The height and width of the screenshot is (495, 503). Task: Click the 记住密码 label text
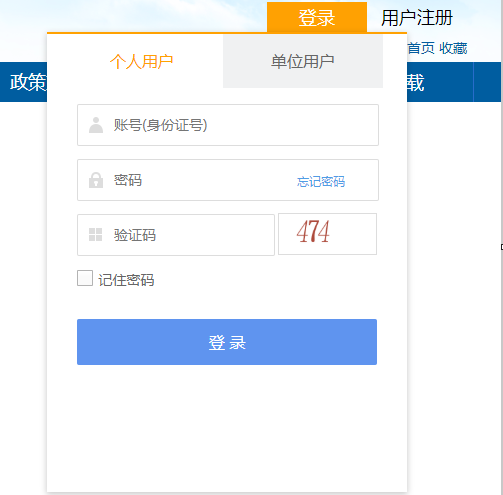pyautogui.click(x=126, y=280)
